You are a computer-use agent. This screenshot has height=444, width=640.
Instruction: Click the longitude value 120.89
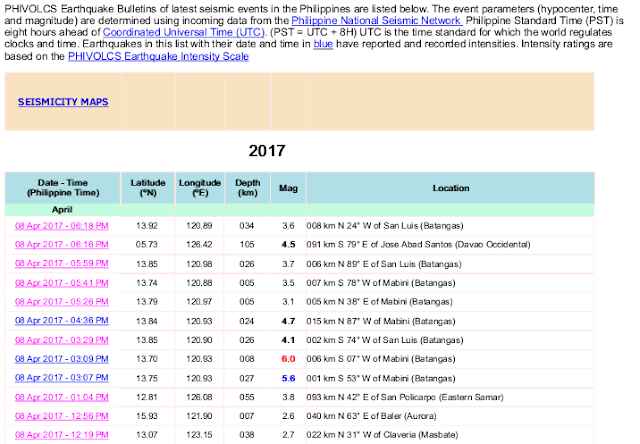tap(199, 226)
